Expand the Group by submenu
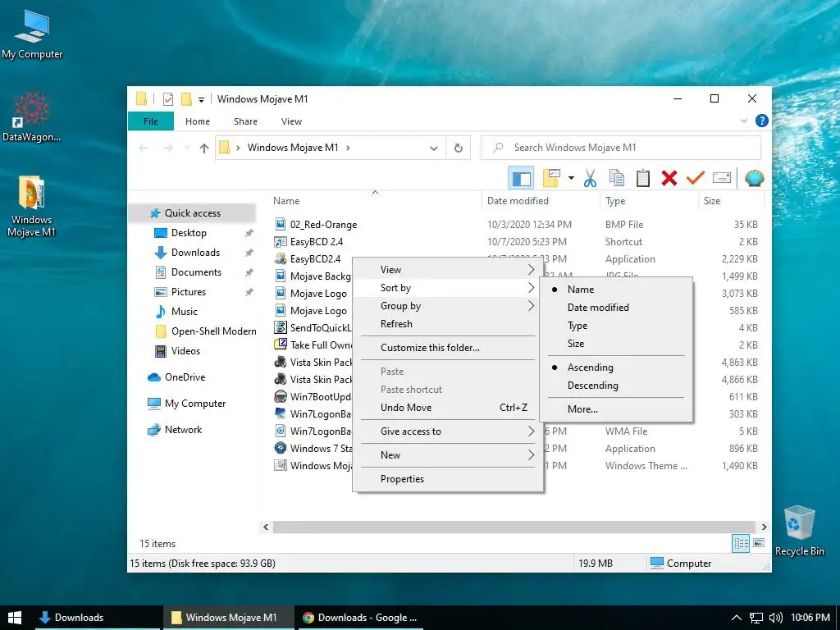The height and width of the screenshot is (630, 840). (448, 306)
